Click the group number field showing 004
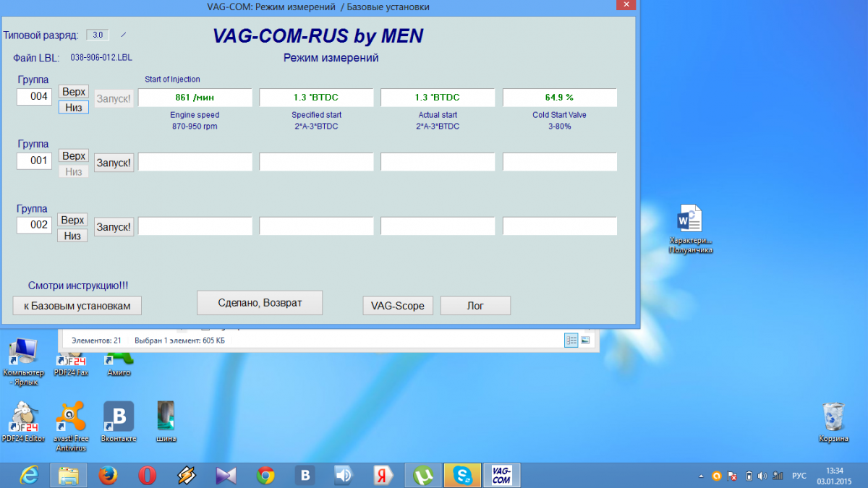Viewport: 868px width, 488px height. point(34,97)
